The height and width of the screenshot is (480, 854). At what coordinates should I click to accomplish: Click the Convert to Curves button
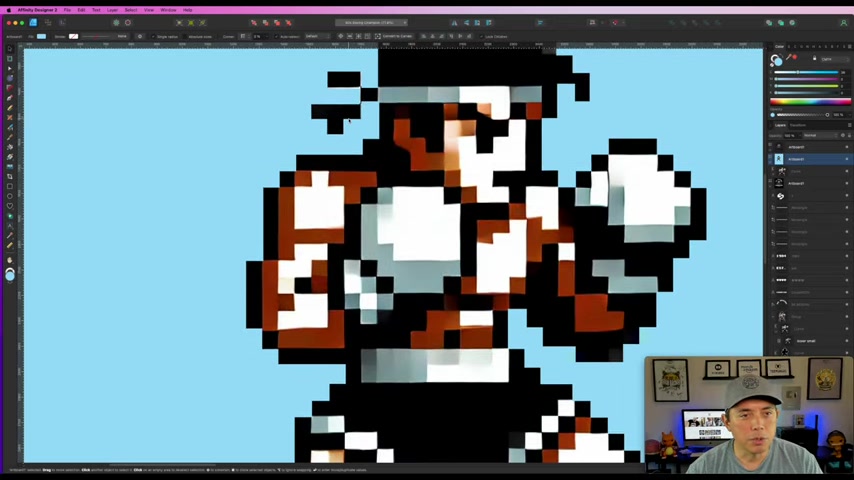pos(393,37)
